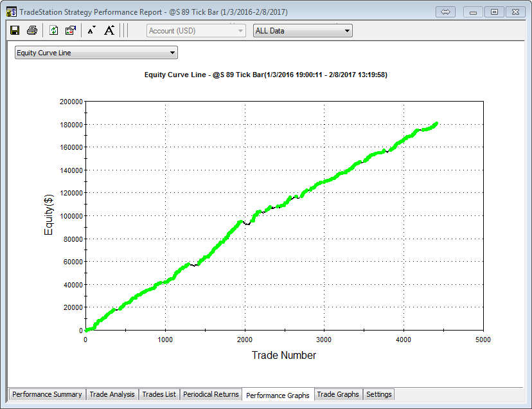Click the Account (USD) dropdown

[x=196, y=31]
